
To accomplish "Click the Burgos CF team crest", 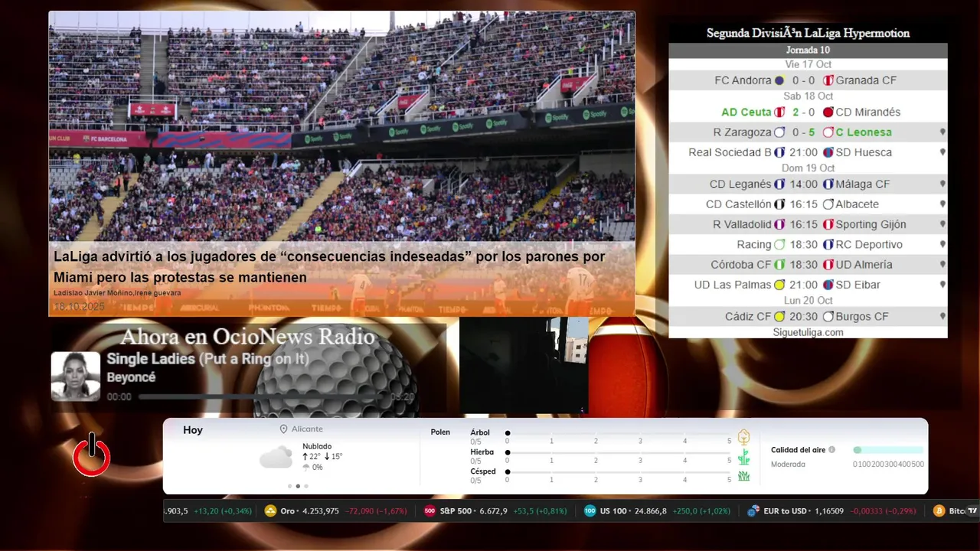I will tap(828, 317).
